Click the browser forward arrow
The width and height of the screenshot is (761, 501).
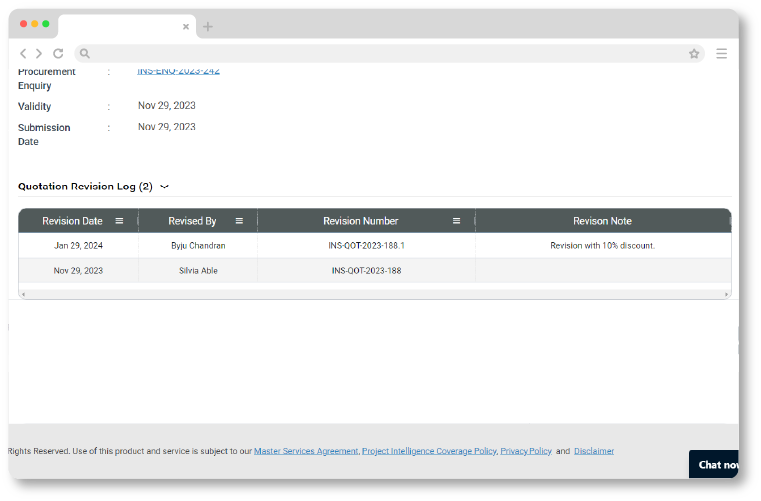39,54
